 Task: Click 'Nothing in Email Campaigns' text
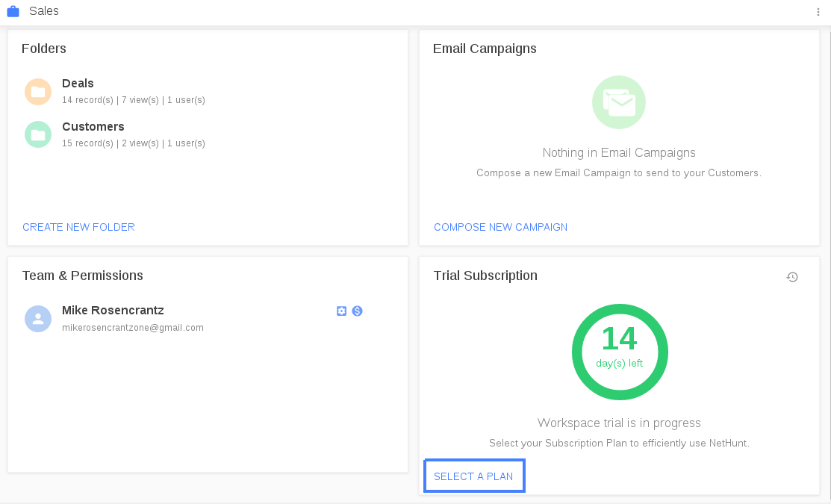point(619,152)
